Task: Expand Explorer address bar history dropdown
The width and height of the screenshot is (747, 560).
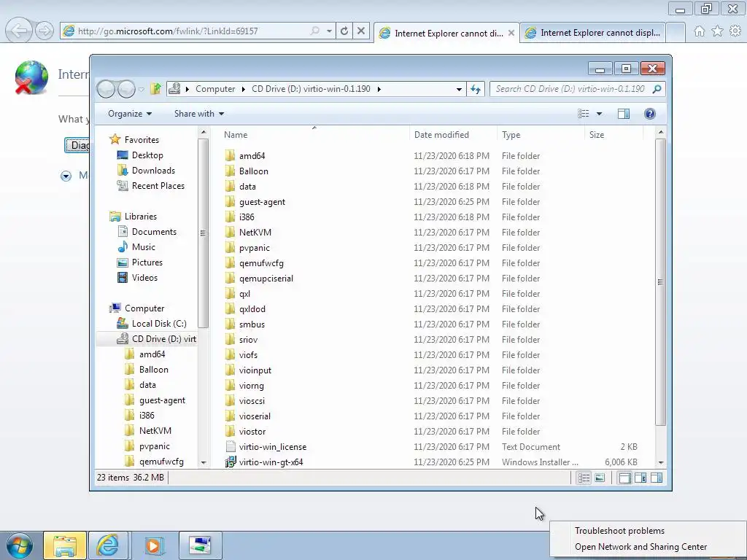Action: [459, 89]
